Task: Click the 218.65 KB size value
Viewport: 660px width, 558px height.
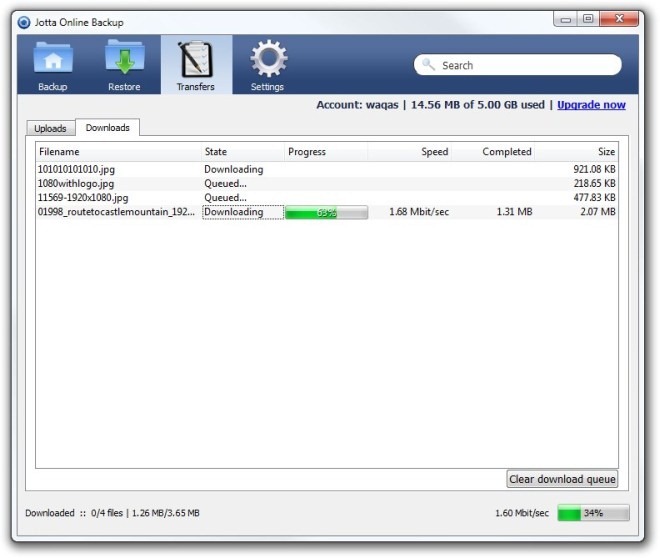Action: 594,183
